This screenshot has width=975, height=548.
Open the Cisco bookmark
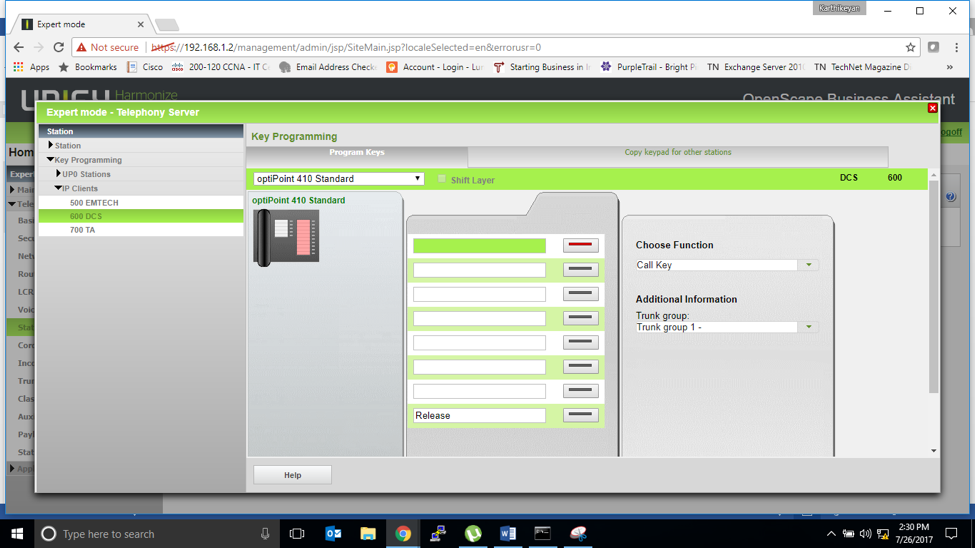coord(145,67)
